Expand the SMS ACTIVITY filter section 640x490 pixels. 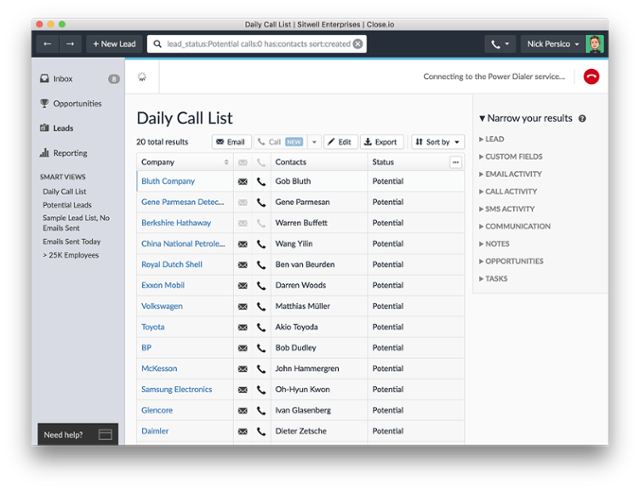point(507,209)
